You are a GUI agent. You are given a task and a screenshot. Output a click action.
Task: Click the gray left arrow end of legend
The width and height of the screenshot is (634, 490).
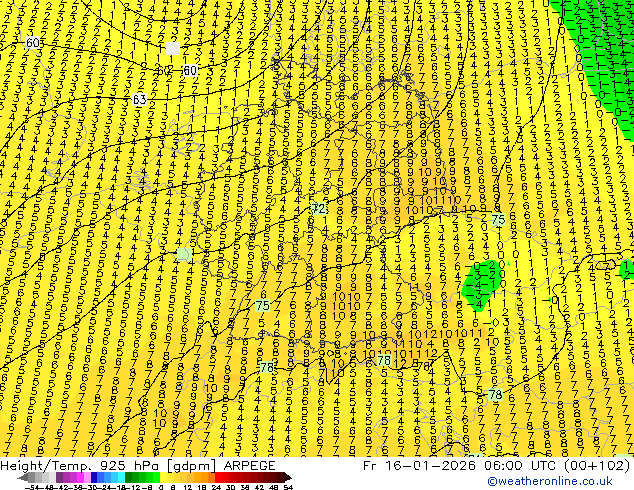click(23, 477)
